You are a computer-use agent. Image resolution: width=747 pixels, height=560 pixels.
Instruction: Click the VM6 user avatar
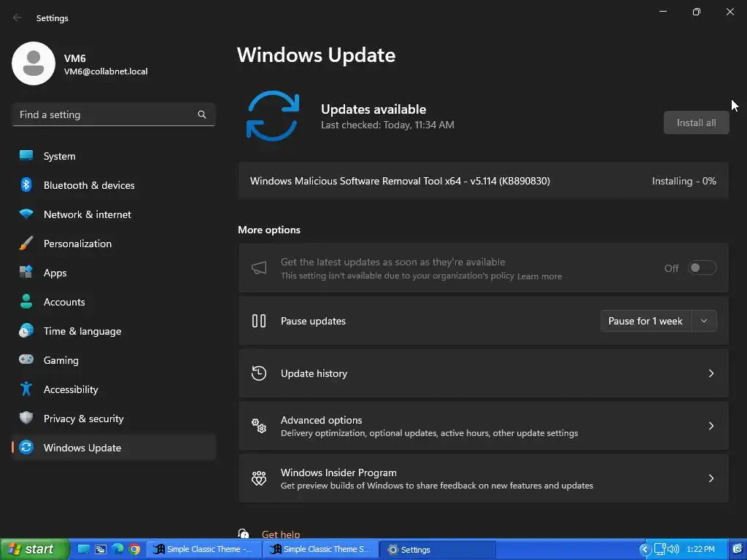pos(34,63)
